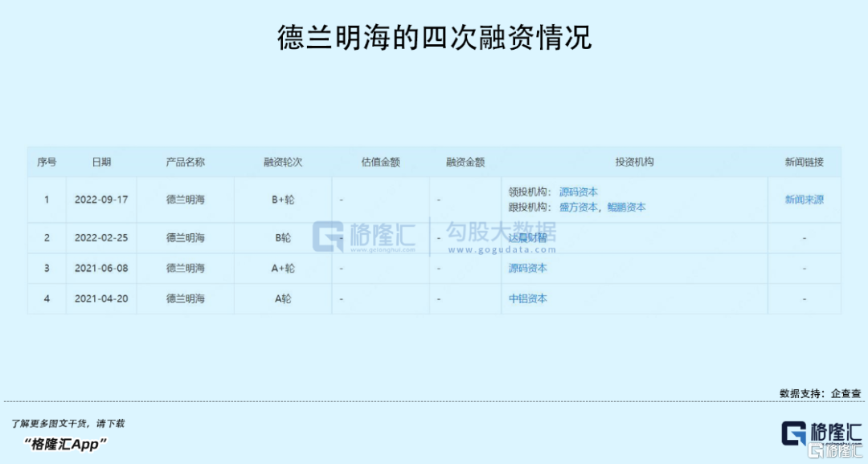Open the 中铝资本 investor link

coord(527,298)
